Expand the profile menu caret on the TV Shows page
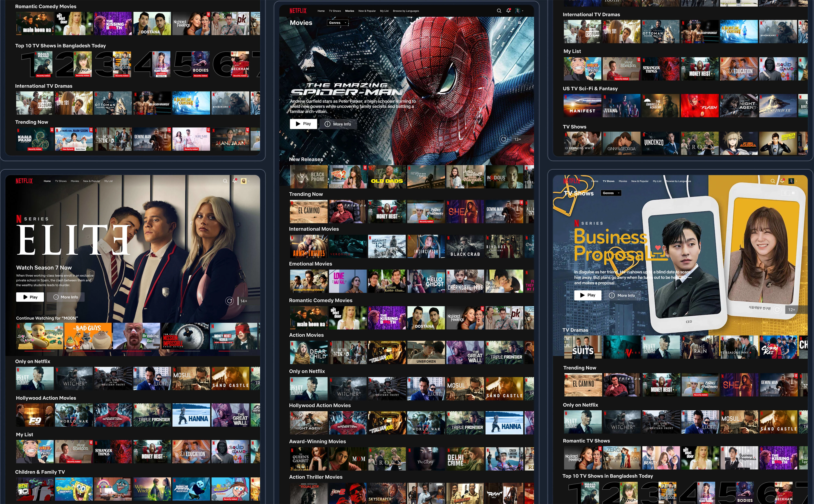Image resolution: width=814 pixels, height=504 pixels. click(796, 181)
